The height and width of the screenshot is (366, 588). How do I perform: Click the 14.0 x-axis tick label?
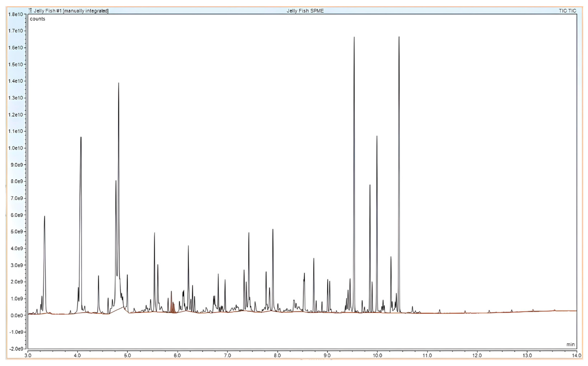tap(577, 355)
